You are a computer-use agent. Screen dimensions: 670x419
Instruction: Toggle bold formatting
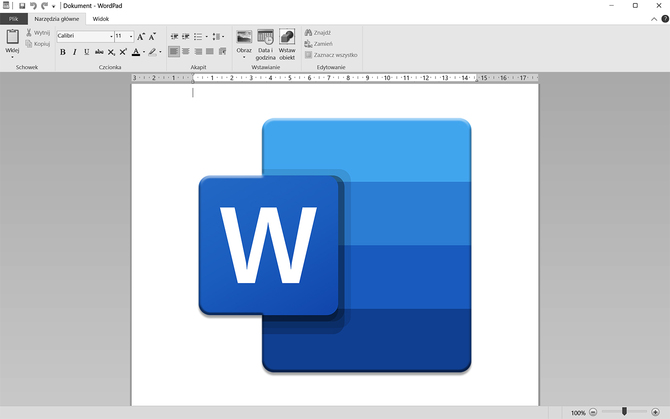[63, 52]
